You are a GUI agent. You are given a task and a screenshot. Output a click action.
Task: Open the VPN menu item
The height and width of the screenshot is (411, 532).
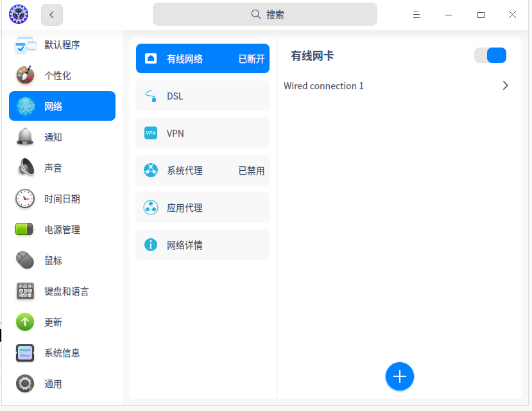(203, 133)
